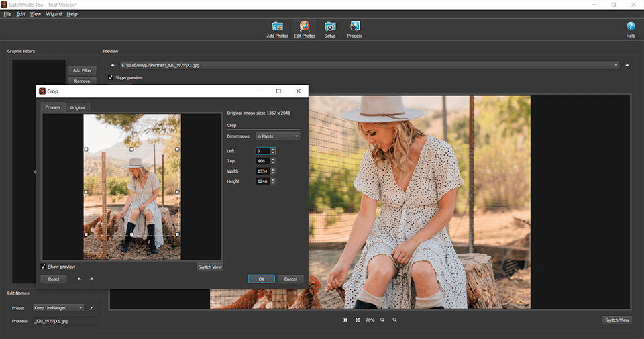This screenshot has width=644, height=339.
Task: Open Help from the top-right question icon
Action: click(631, 30)
